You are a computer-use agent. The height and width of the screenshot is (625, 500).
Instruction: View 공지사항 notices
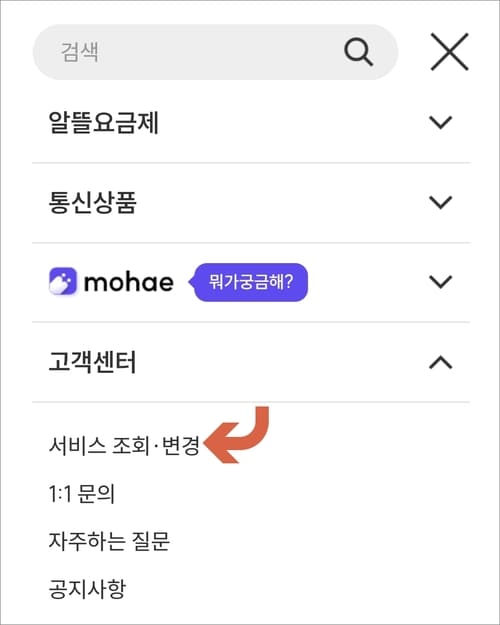87,589
